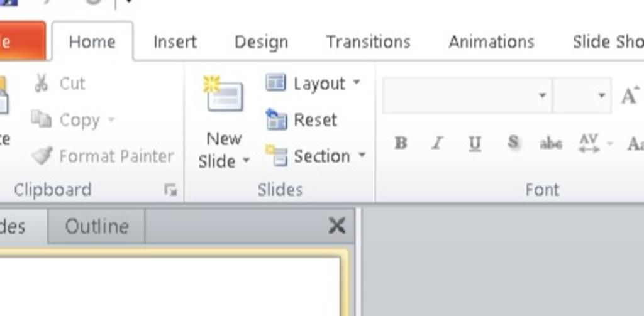Viewport: 644px width, 316px height.
Task: Expand the New Slide dropdown arrow
Action: coord(246,161)
